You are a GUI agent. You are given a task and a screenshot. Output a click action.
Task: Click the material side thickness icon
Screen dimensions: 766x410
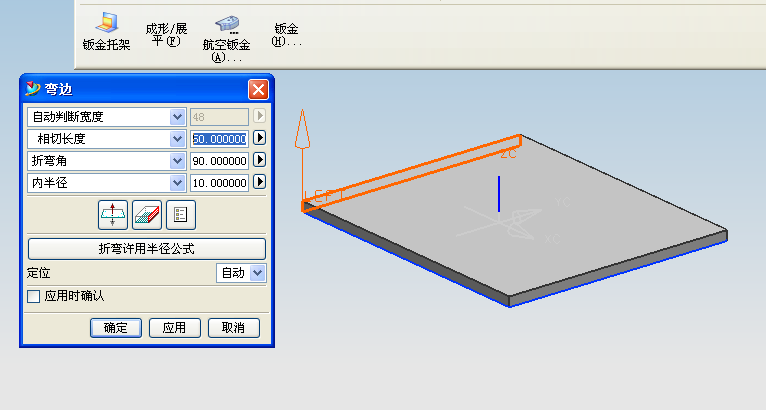[147, 215]
